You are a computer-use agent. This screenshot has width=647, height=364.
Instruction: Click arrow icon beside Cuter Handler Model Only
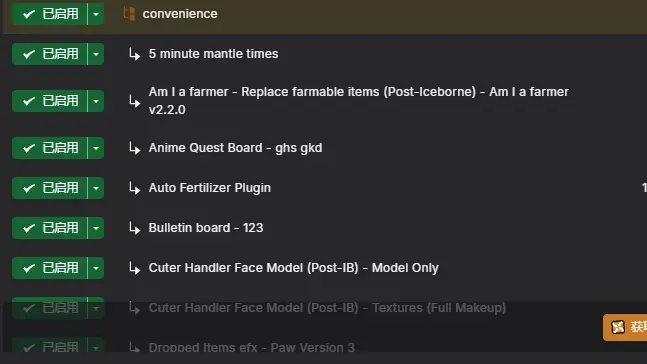[135, 268]
